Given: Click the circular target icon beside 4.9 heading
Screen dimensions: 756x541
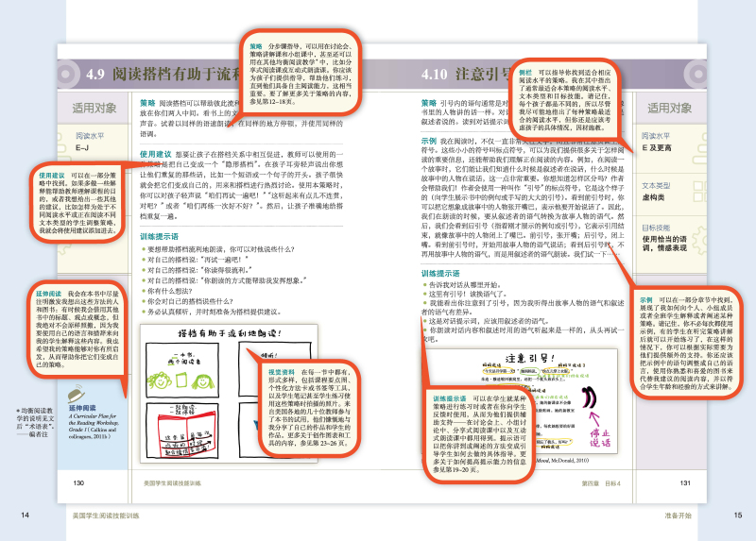Looking at the screenshot, I should tap(65, 75).
